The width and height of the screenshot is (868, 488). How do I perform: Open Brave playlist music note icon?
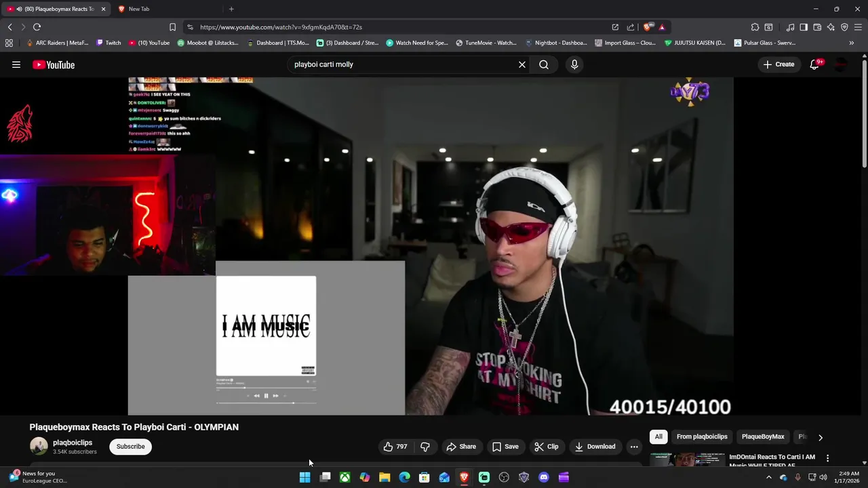[790, 27]
